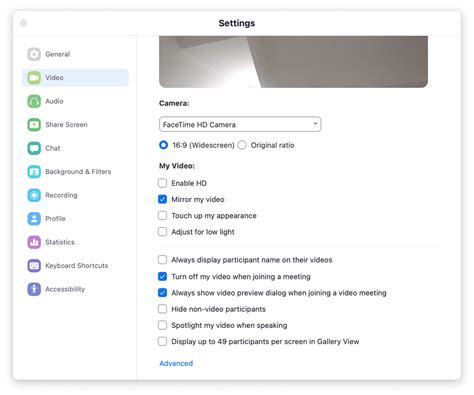This screenshot has height=395, width=474.
Task: Enable Touch up my appearance
Action: [162, 215]
